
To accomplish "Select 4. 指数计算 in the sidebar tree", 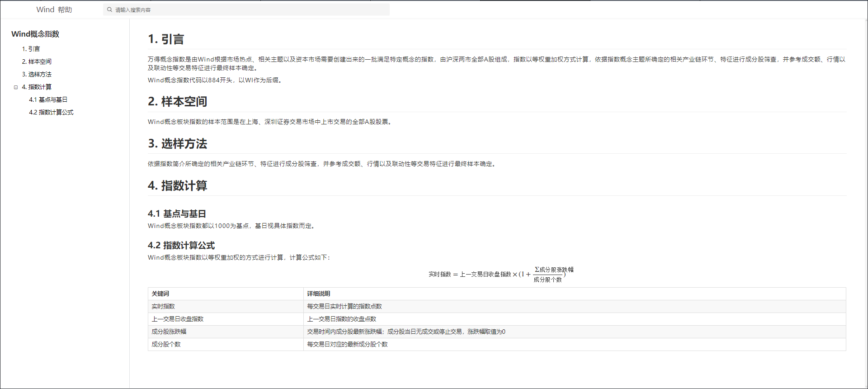I will 37,87.
